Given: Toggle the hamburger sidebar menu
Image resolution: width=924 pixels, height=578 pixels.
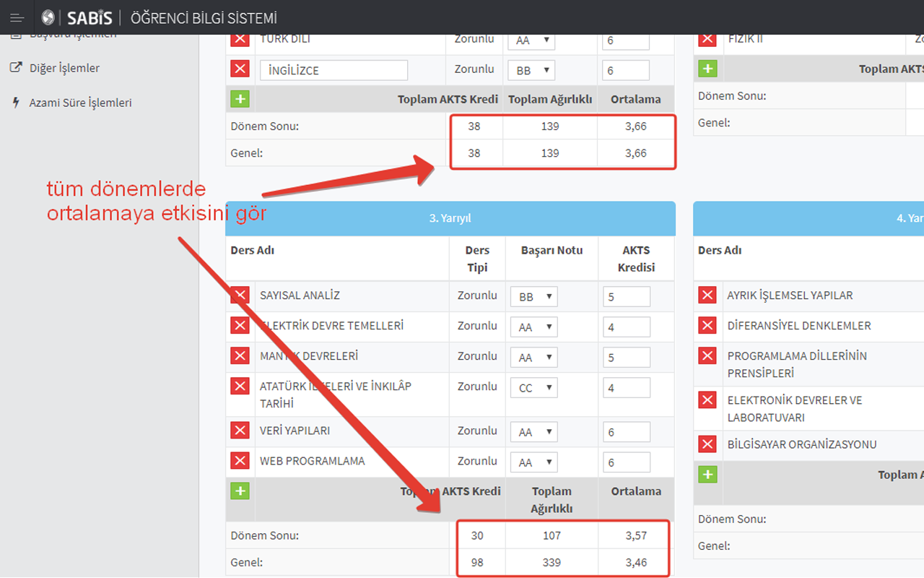Looking at the screenshot, I should 17,18.
